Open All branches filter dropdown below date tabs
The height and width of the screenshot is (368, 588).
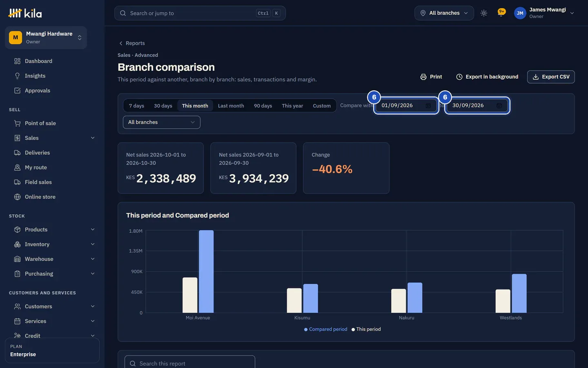[162, 122]
